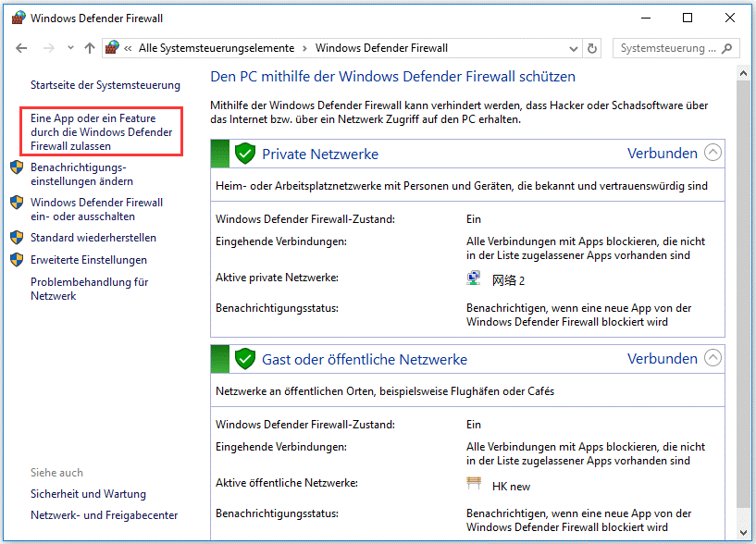Image resolution: width=756 pixels, height=544 pixels.
Task: Open Problembehandlung für Netzwerk
Action: click(89, 289)
